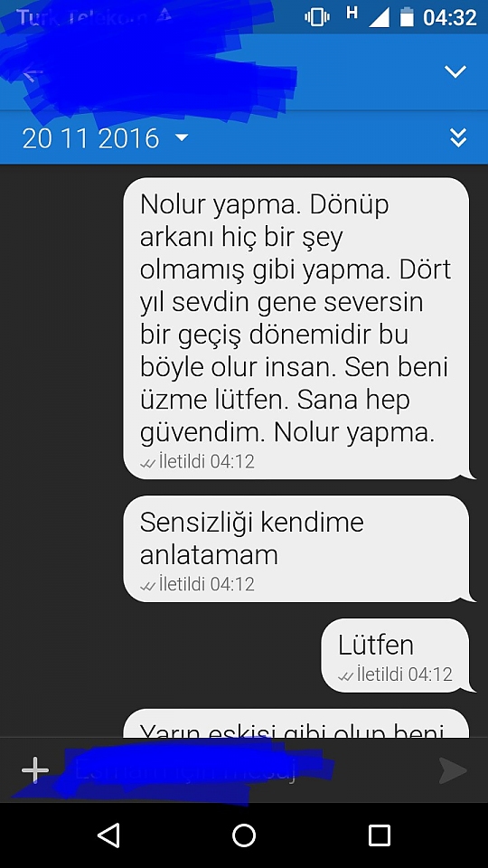Jump to bottom with double chevron
488x868 pixels.
click(458, 137)
